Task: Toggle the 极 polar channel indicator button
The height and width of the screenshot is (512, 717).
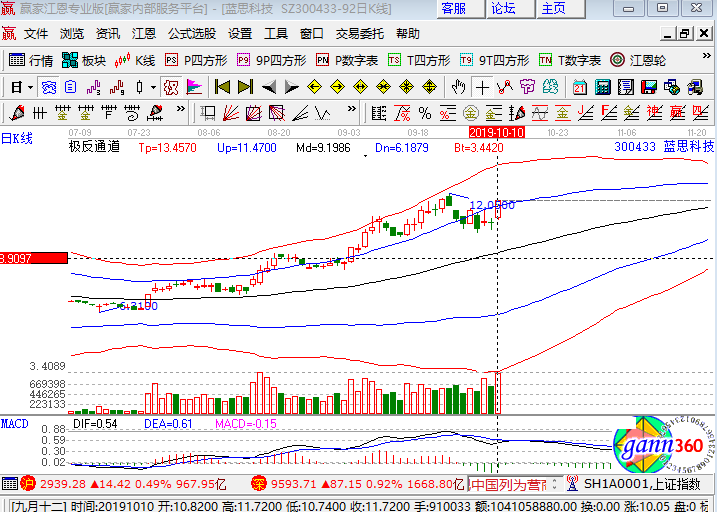Action: (x=171, y=87)
